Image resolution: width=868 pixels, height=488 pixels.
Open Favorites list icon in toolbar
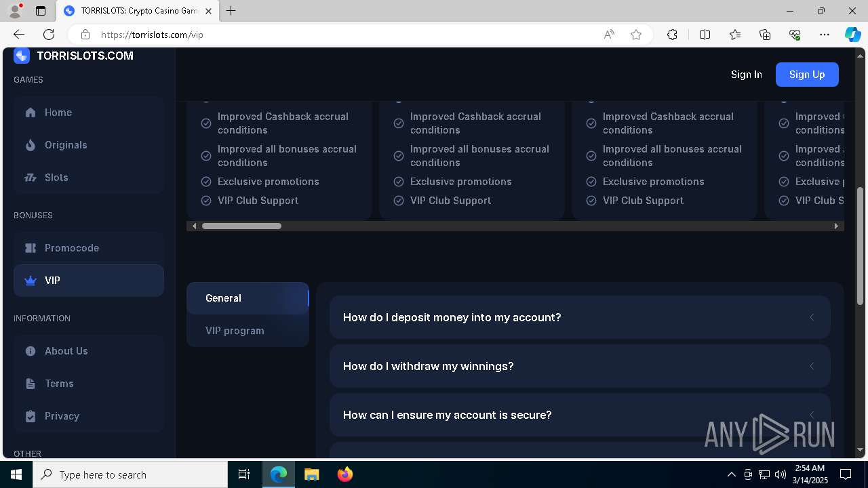tap(735, 35)
